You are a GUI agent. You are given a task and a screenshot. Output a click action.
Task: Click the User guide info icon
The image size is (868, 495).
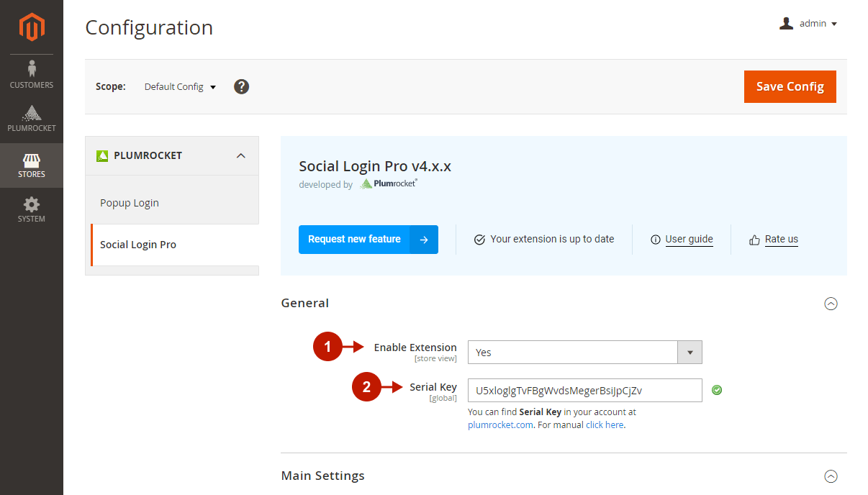pyautogui.click(x=655, y=240)
